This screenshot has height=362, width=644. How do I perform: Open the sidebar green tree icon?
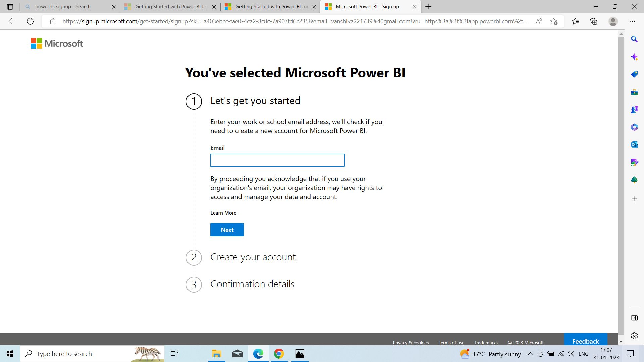634,180
